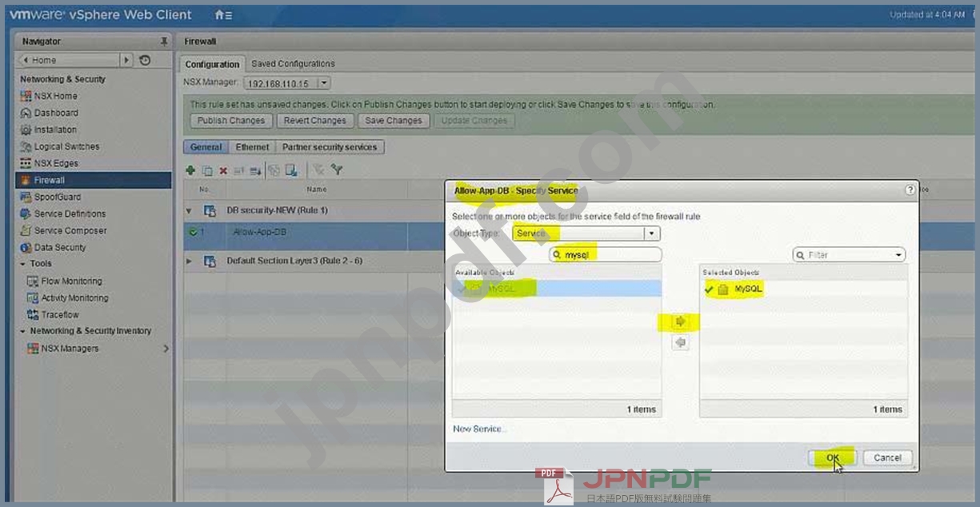The height and width of the screenshot is (507, 980).
Task: Open NSX Edges
Action: [x=56, y=163]
